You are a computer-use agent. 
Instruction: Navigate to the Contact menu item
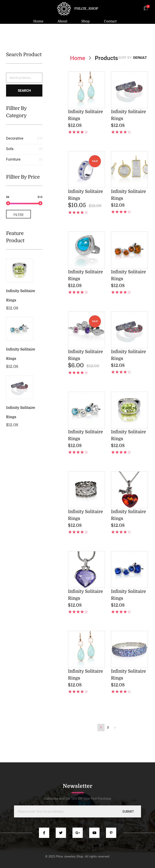[110, 21]
